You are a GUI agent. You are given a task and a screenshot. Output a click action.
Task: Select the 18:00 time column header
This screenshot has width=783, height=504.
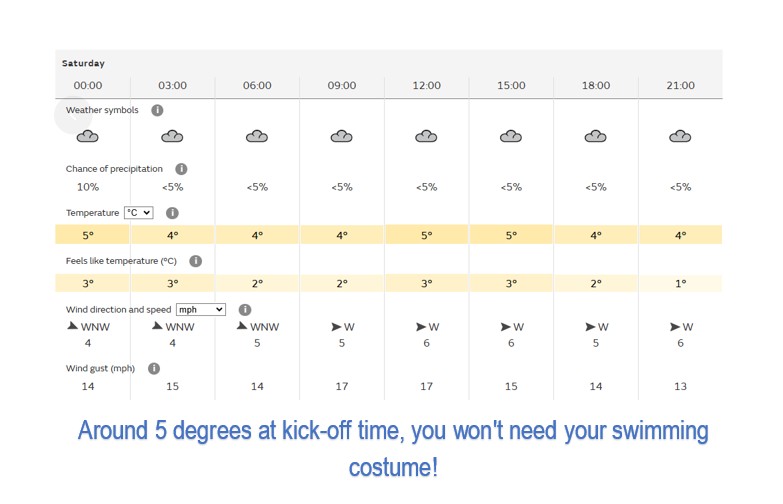click(596, 85)
